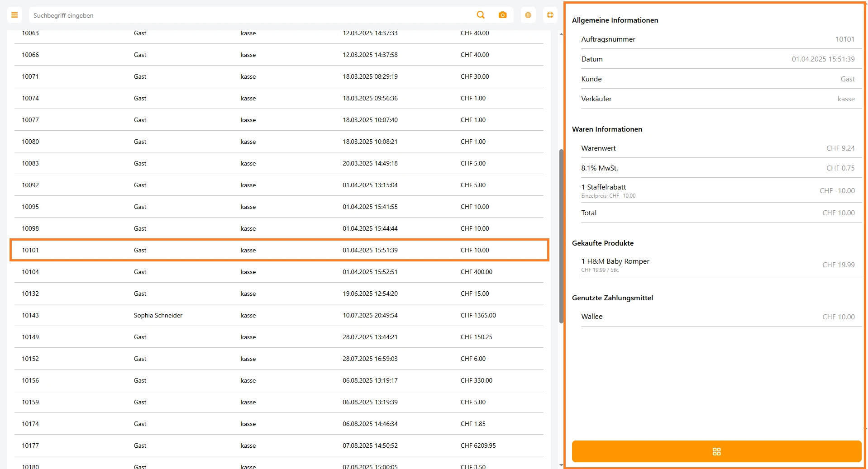The image size is (868, 469).
Task: Click the scroll up arrow of order list
Action: click(x=561, y=34)
